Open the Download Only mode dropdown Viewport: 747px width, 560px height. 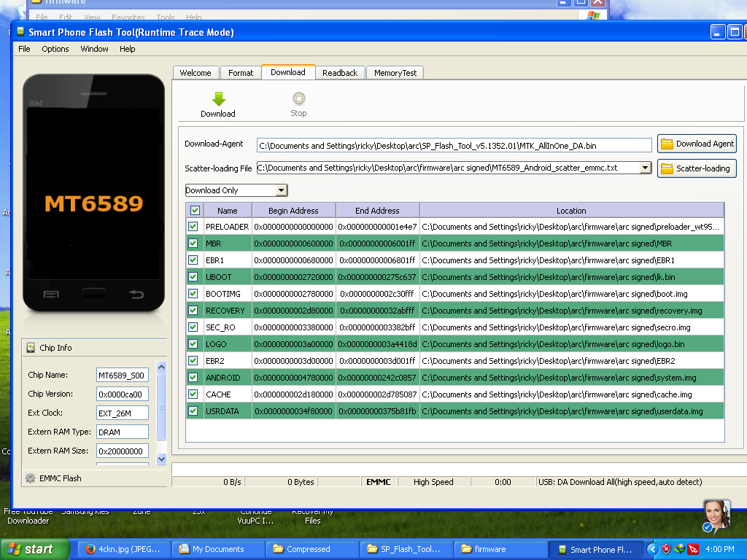(281, 190)
